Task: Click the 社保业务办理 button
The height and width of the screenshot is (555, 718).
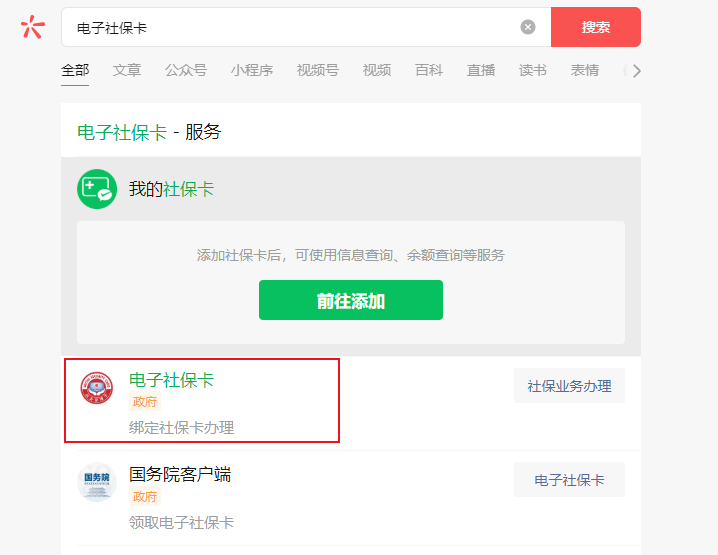Action: click(569, 386)
